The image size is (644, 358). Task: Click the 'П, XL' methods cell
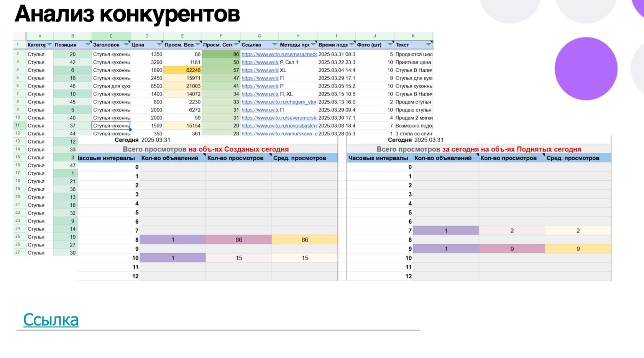[x=298, y=94]
